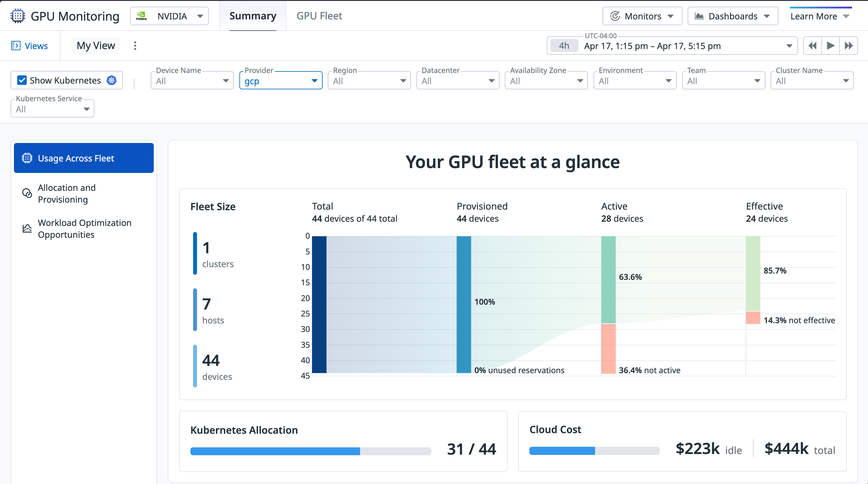The height and width of the screenshot is (484, 868).
Task: Uncheck the Show Kubernetes checkbox
Action: (22, 80)
